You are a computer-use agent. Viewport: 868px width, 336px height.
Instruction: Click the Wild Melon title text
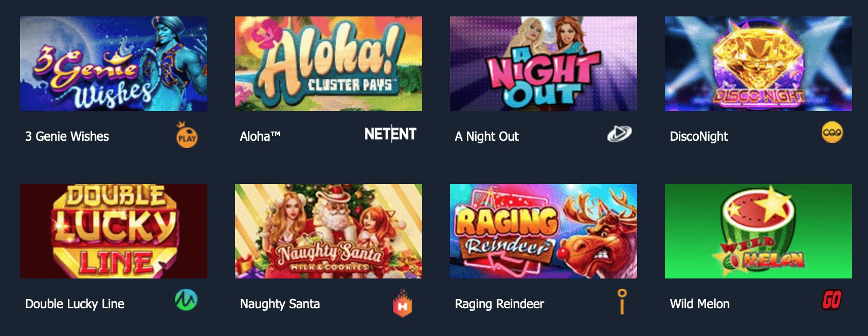(x=699, y=304)
